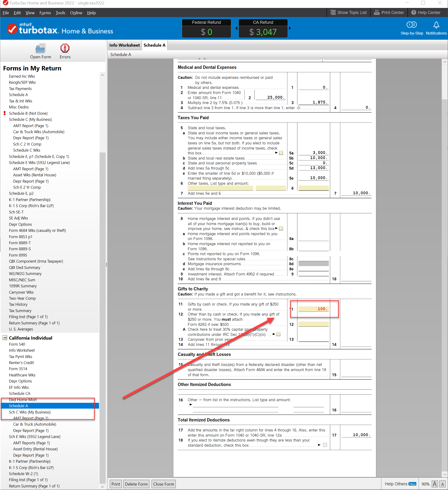Open the Print Center
This screenshot has width=448, height=490.
pos(389,12)
